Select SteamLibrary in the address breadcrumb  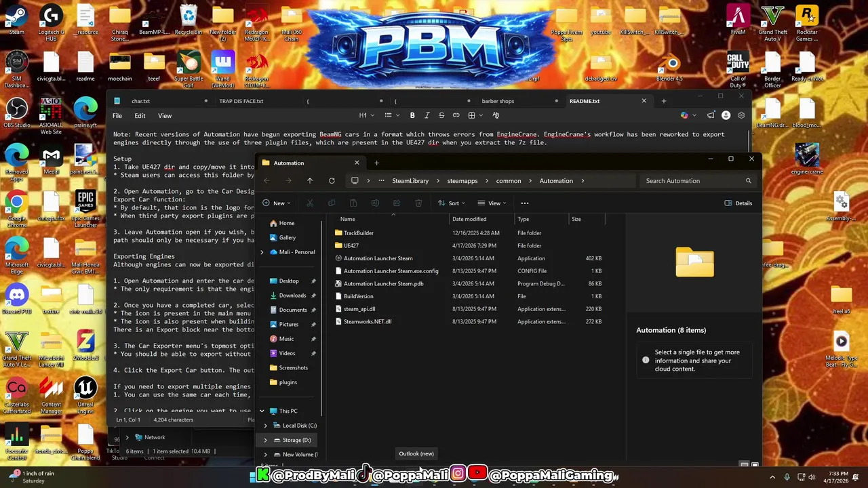coord(410,181)
